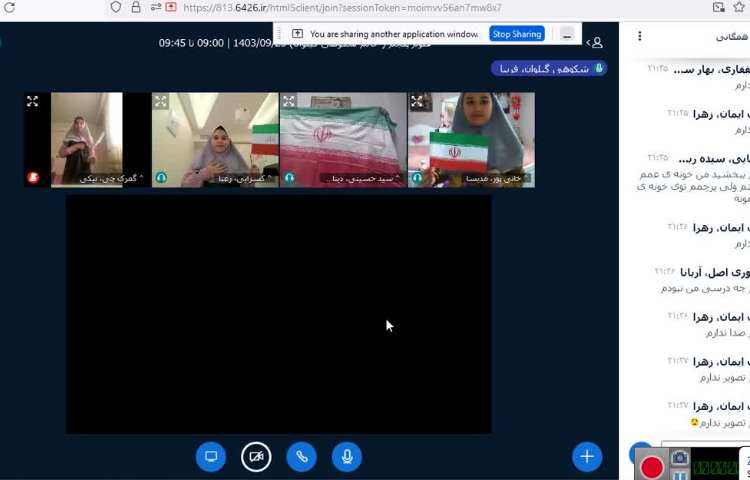The height and width of the screenshot is (480, 750).
Task: Click the screen share button in bottom toolbar
Action: coord(211,457)
